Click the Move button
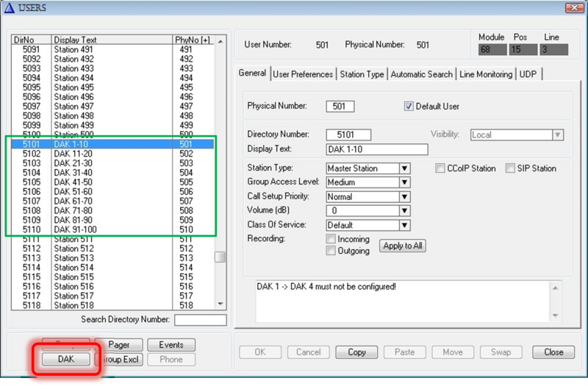588x389 pixels. point(453,352)
